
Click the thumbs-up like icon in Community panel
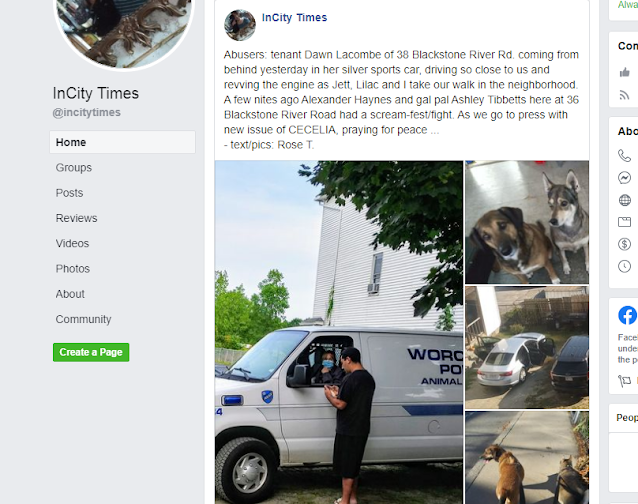click(x=625, y=72)
